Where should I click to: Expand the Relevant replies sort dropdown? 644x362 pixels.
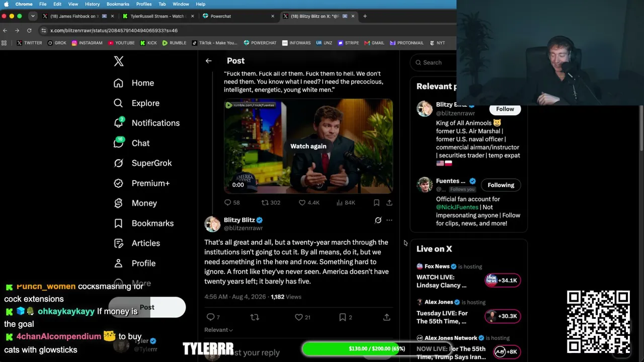point(218,330)
